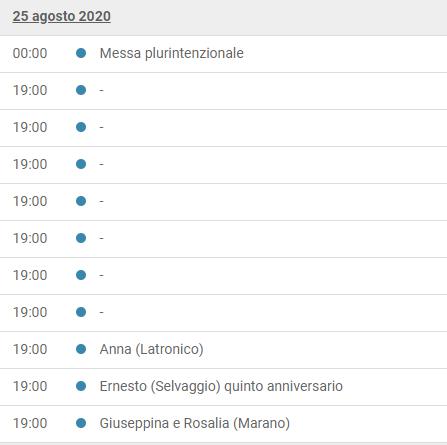Click the 00:00 time label
Screen dimensions: 447x445
(x=30, y=53)
